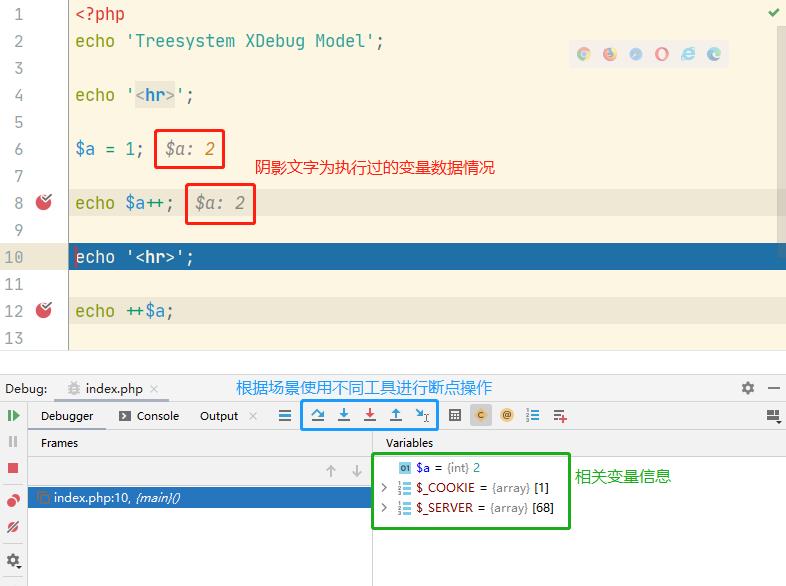
Task: Open the page in Firefox browser
Action: 609,55
